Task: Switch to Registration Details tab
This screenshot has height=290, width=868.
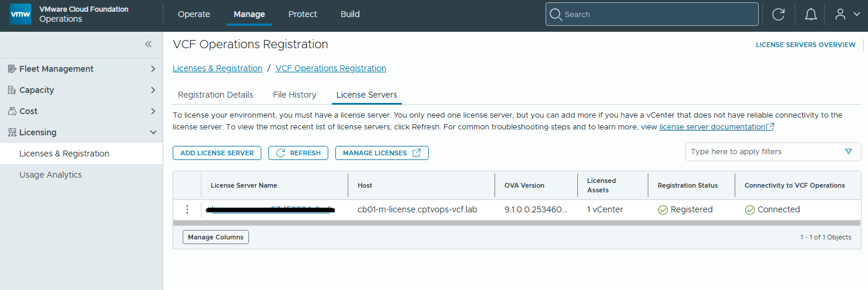Action: pyautogui.click(x=216, y=95)
